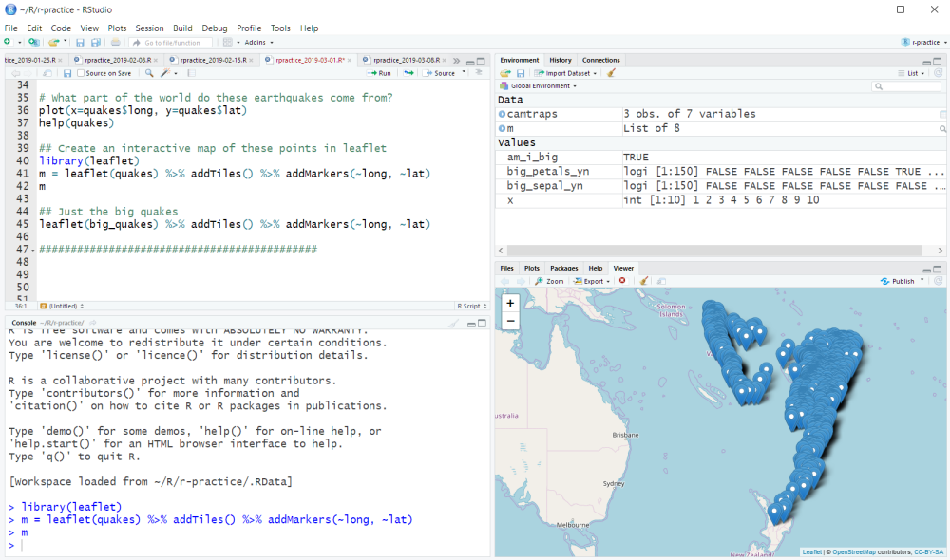The height and width of the screenshot is (560, 950).
Task: Switch to the History tab
Action: point(560,60)
